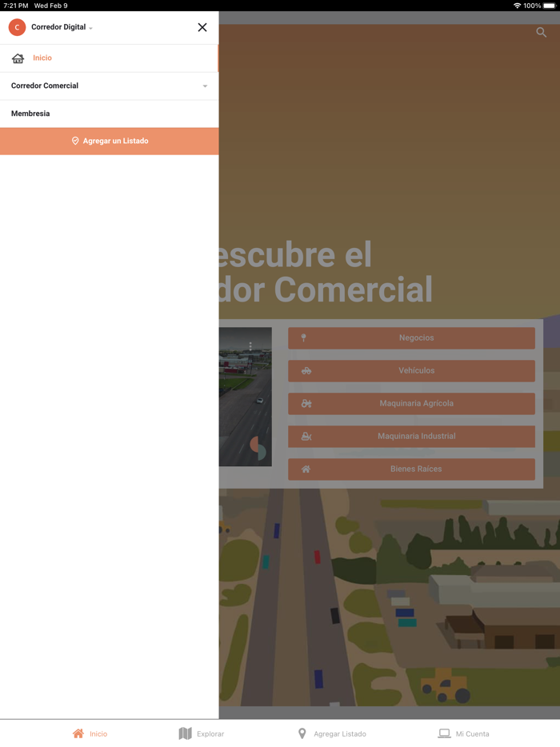Choose the Maquinaria Agrícola category

411,404
